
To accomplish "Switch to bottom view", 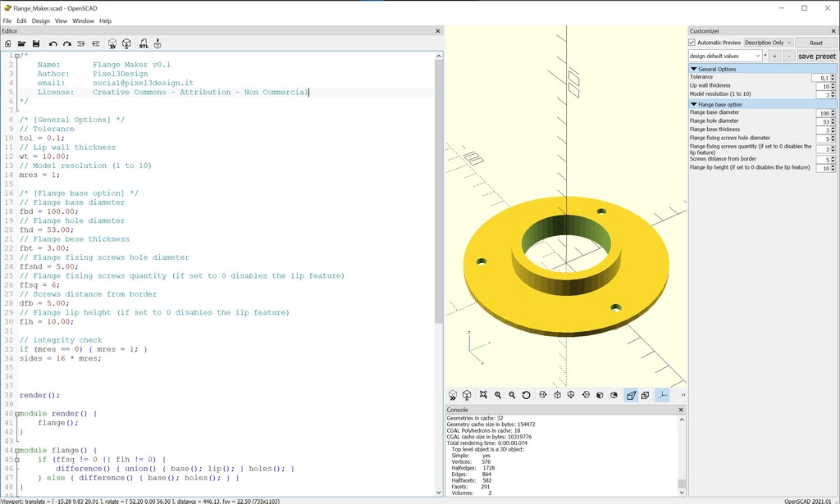I will [x=571, y=395].
